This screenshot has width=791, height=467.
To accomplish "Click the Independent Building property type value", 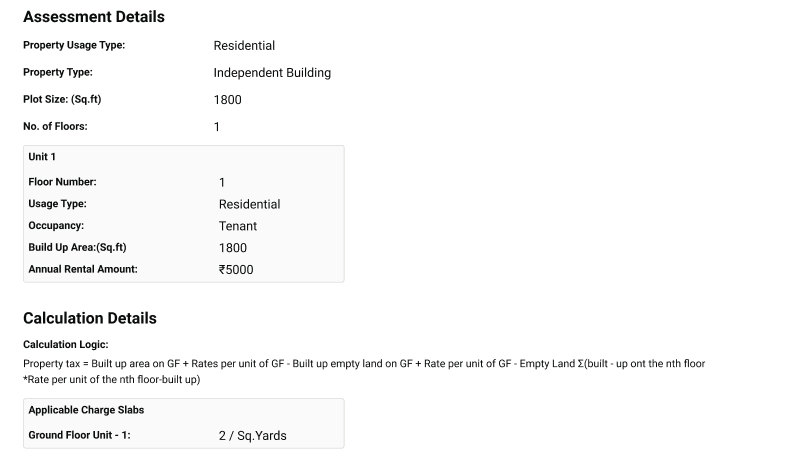I will click(x=272, y=73).
